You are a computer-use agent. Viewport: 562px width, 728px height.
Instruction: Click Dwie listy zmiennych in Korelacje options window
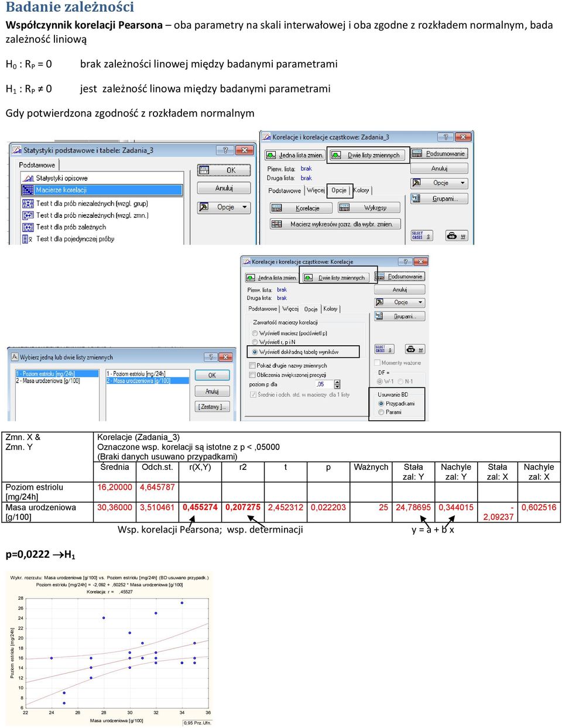(x=336, y=277)
